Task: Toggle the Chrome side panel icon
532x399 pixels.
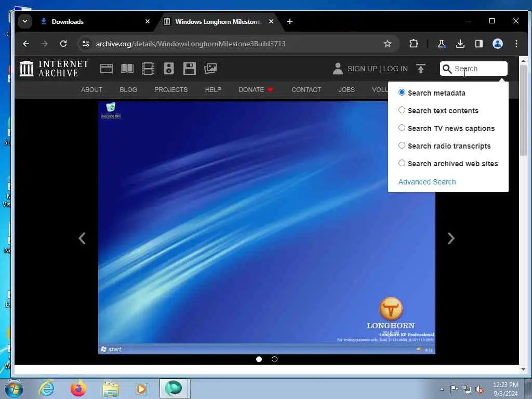Action: [x=478, y=44]
